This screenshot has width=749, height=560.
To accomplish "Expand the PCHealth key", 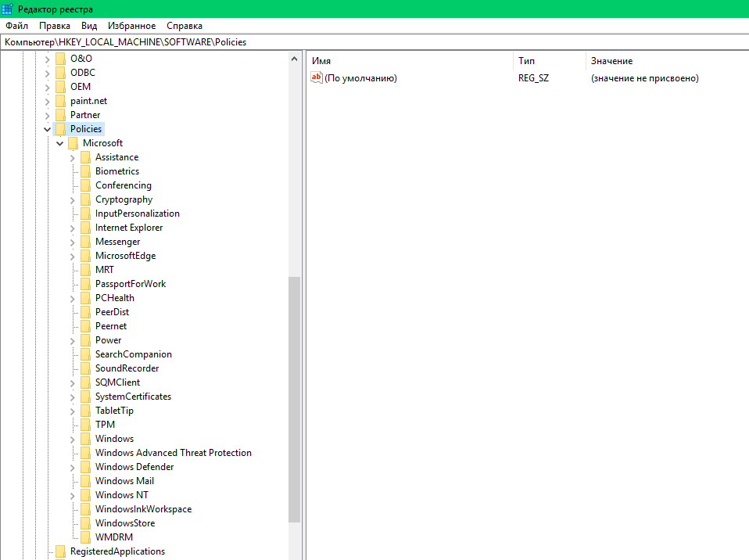I will 72,299.
